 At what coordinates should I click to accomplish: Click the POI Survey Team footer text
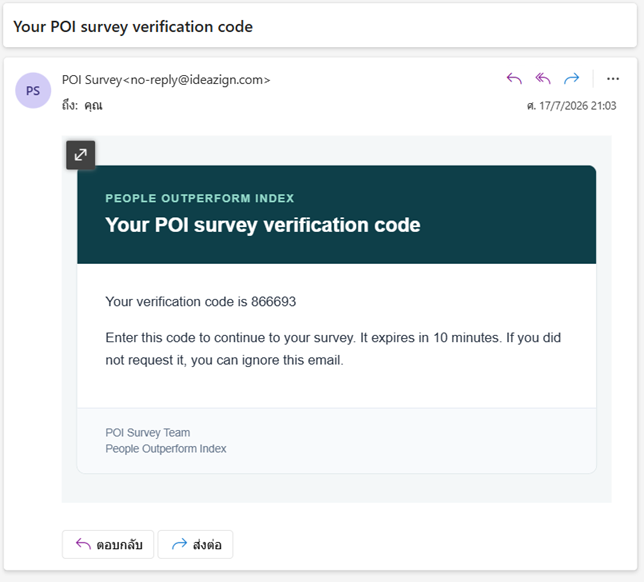(x=148, y=432)
